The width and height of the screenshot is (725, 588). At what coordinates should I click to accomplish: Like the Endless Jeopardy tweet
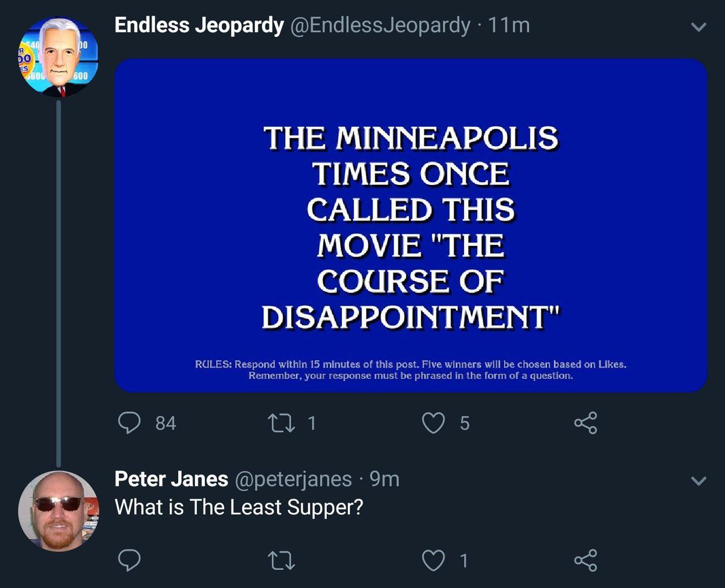[433, 422]
